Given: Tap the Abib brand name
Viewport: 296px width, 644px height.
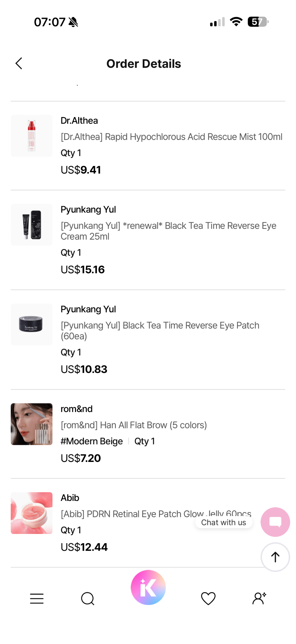Looking at the screenshot, I should [70, 498].
